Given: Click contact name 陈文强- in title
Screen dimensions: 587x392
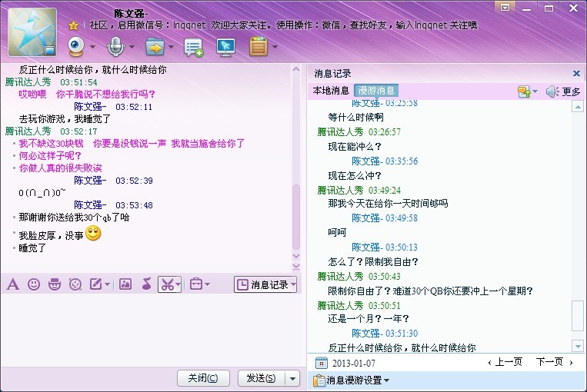Looking at the screenshot, I should coord(131,14).
